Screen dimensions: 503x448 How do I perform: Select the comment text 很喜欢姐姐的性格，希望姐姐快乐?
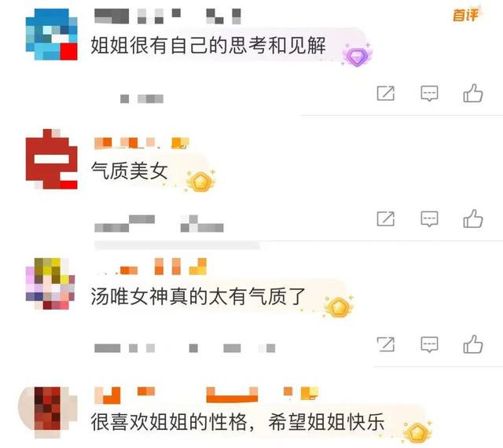pyautogui.click(x=237, y=422)
